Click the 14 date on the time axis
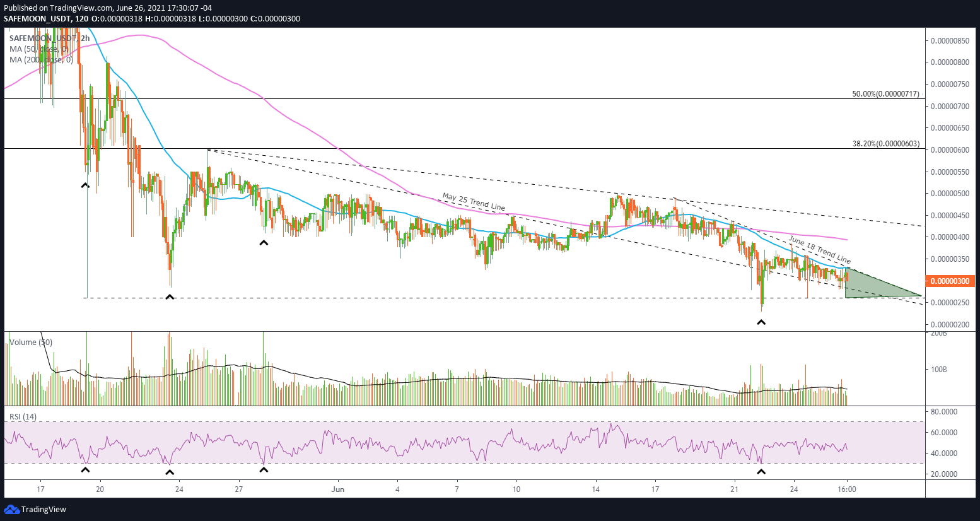Image resolution: width=980 pixels, height=521 pixels. (x=595, y=489)
